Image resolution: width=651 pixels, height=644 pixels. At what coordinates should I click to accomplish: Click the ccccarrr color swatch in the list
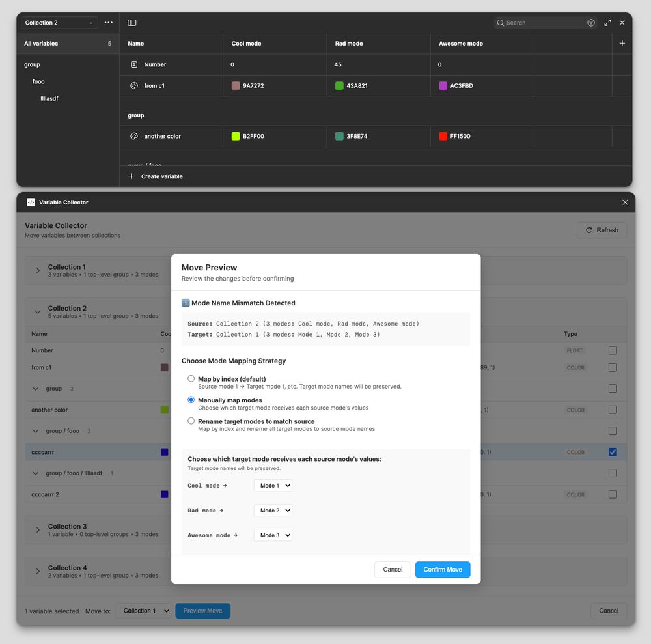point(165,452)
